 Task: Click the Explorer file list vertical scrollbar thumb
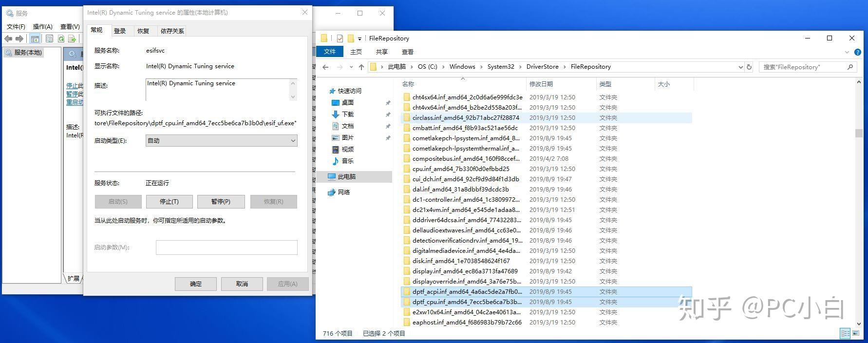tap(859, 133)
